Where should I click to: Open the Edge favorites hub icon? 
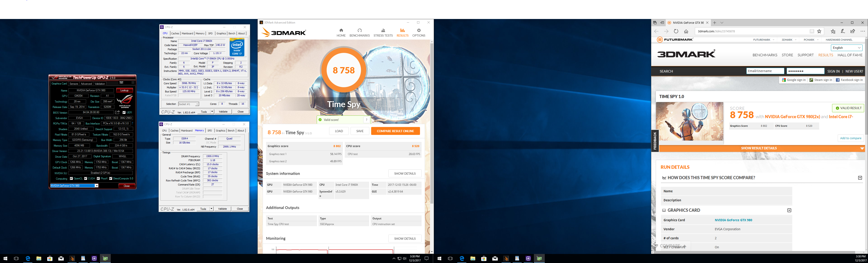click(x=833, y=31)
